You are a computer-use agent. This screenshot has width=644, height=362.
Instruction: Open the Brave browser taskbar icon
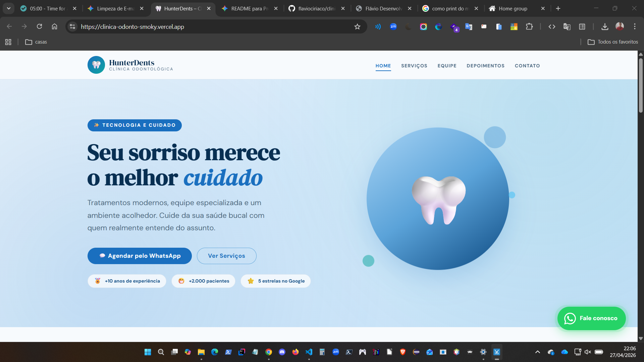[403, 352]
